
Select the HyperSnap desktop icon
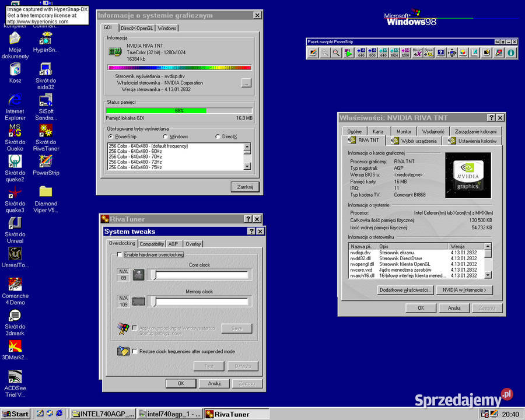click(46, 42)
